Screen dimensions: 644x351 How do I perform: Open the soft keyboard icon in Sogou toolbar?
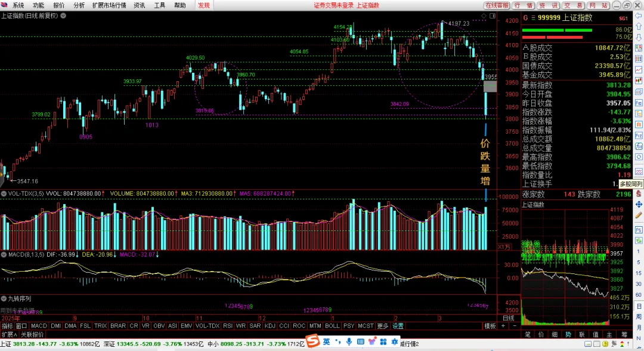[x=360, y=341]
